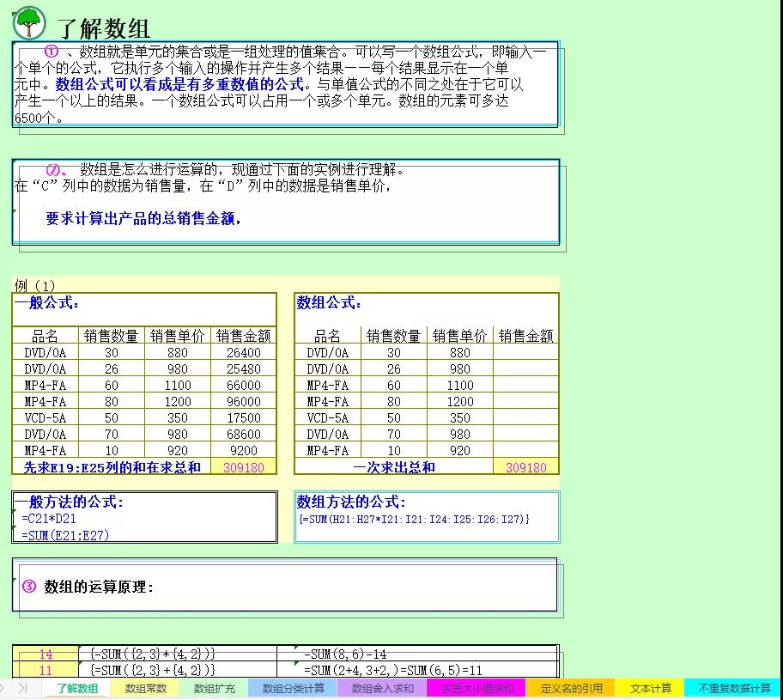Switch to the magenta 大小值求和 sheet tab
Image resolution: width=783 pixels, height=700 pixels.
476,688
